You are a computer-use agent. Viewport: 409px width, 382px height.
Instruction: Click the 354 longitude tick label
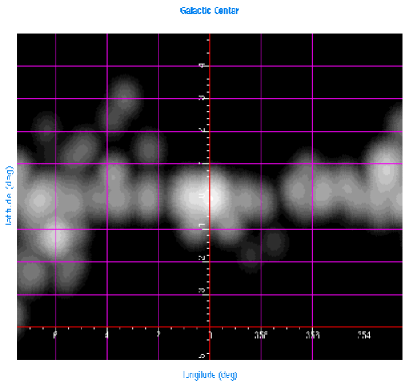click(364, 335)
